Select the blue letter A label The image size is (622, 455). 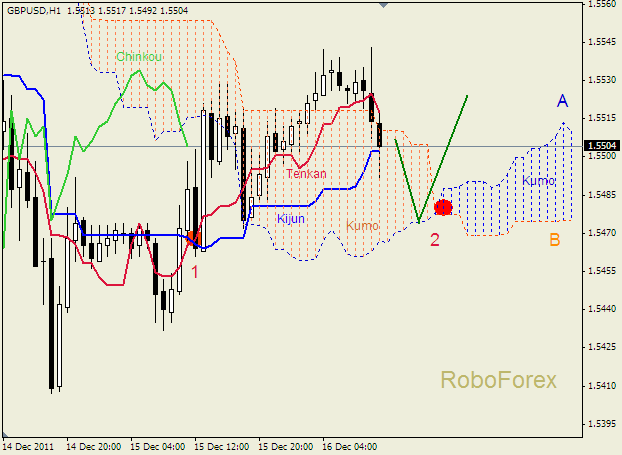click(562, 101)
